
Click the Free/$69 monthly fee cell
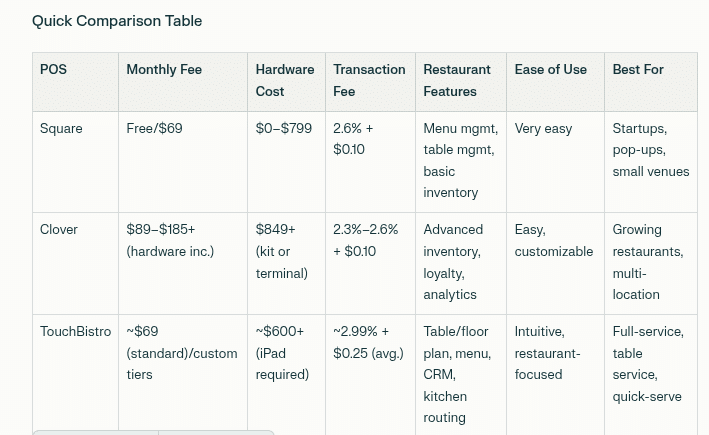coord(183,162)
